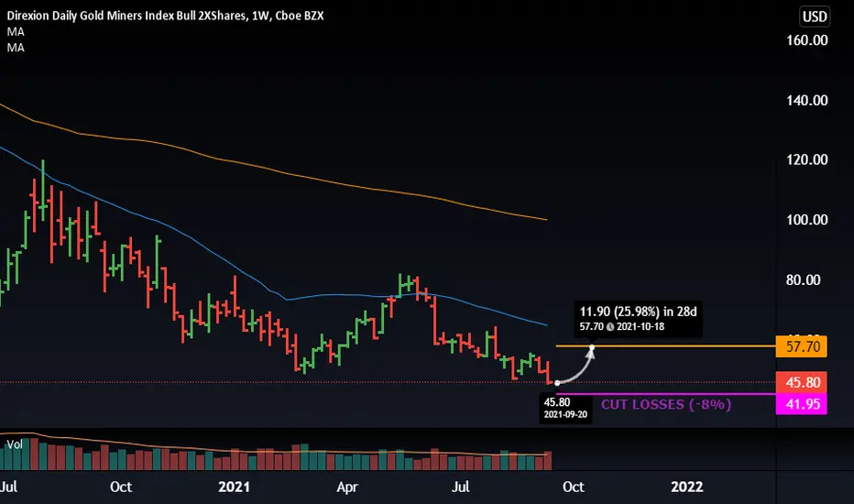Click the Oct label left of 2021
This screenshot has width=854, height=504.
coord(121,487)
